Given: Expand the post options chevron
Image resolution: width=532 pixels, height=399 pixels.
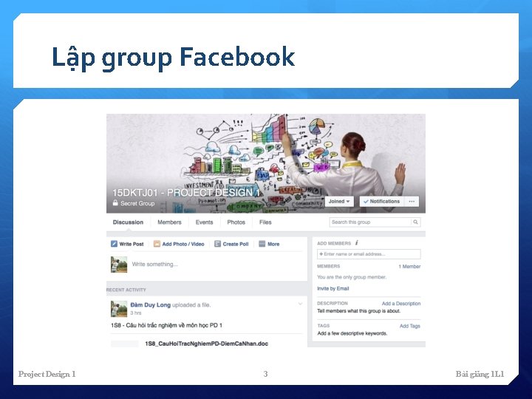Looking at the screenshot, I should [x=300, y=304].
